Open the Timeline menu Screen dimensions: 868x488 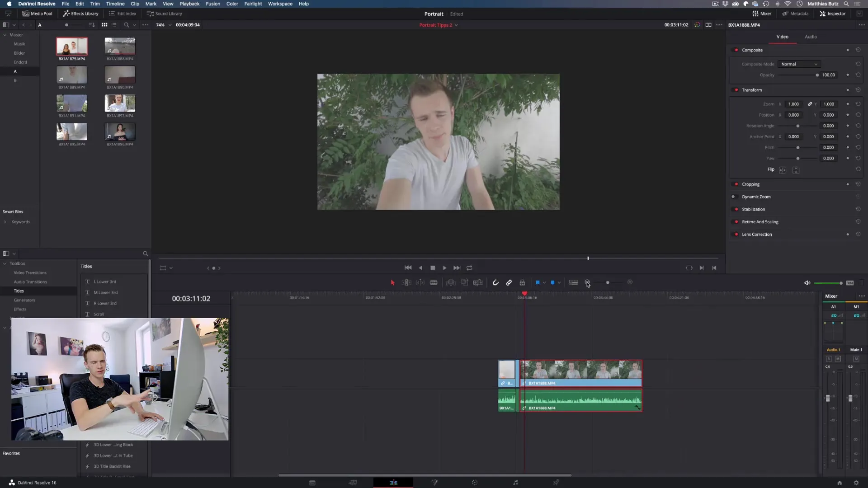(115, 4)
